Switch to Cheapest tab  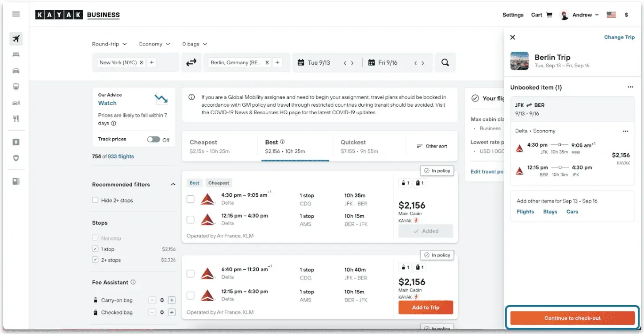(x=219, y=147)
